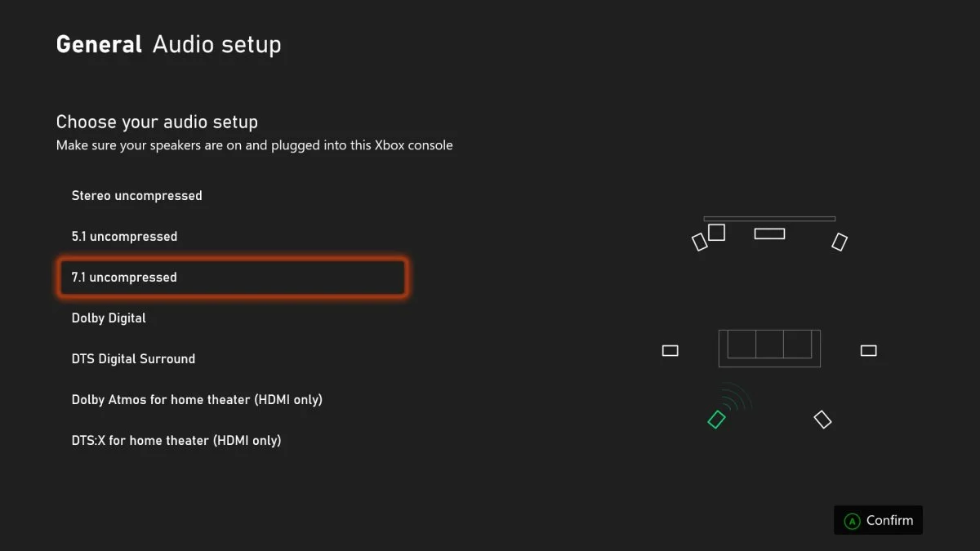980x551 pixels.
Task: Click the center display rectangle in the diagram
Action: coord(768,232)
